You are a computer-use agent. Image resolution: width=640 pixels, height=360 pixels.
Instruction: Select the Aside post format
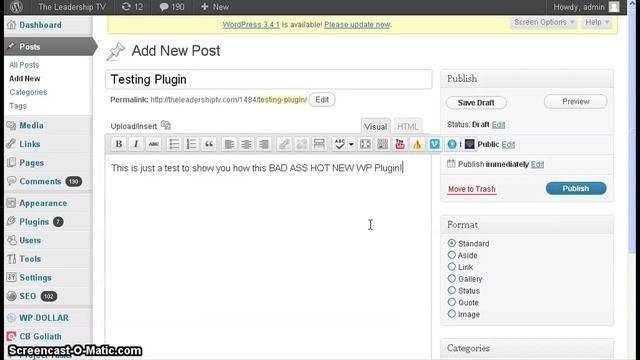(451, 255)
